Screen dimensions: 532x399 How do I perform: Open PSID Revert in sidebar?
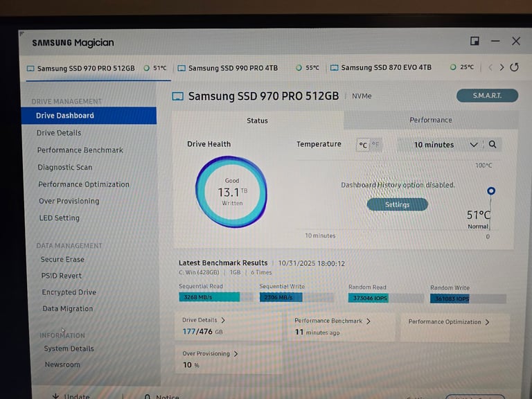(62, 276)
